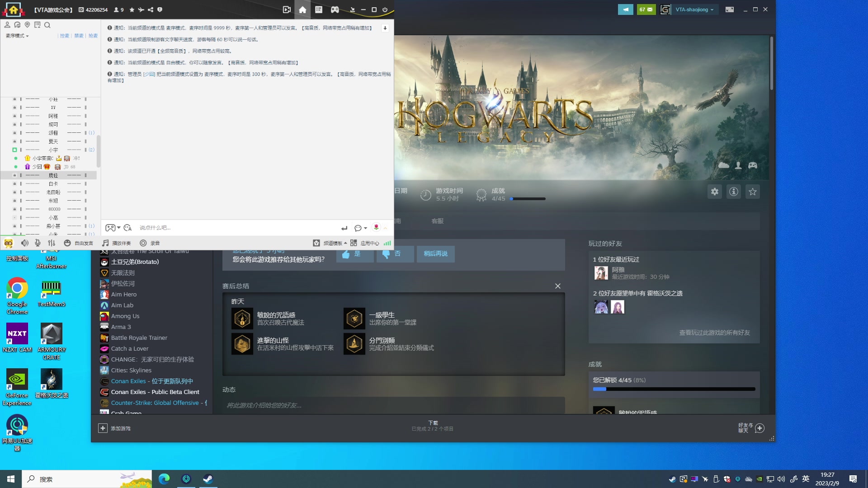This screenshot has width=868, height=488.
Task: Open the speaker volume icon in the bottom bar
Action: point(24,243)
